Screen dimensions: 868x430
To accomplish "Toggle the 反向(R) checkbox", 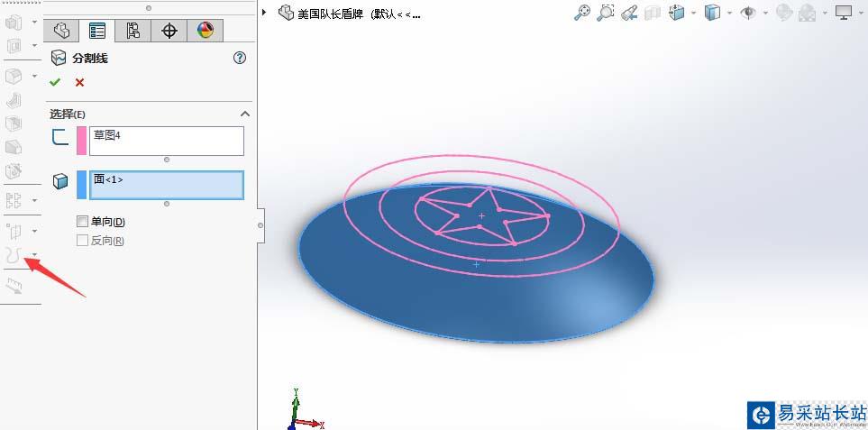I will click(x=83, y=241).
